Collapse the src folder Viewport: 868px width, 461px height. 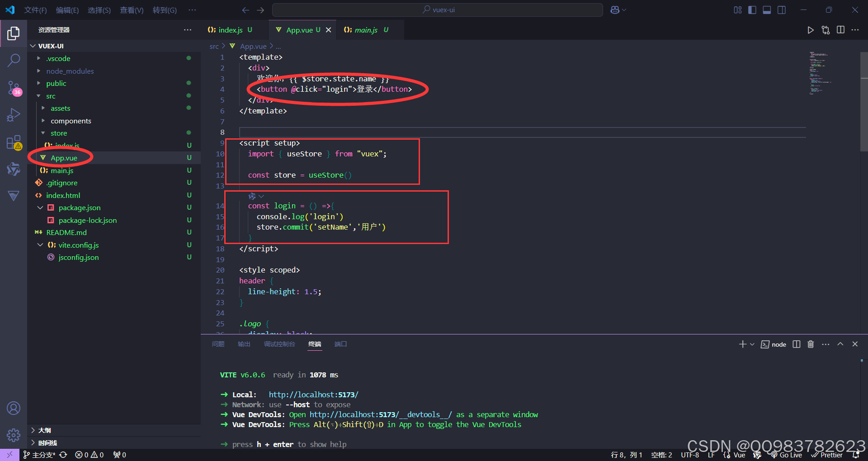click(114, 96)
